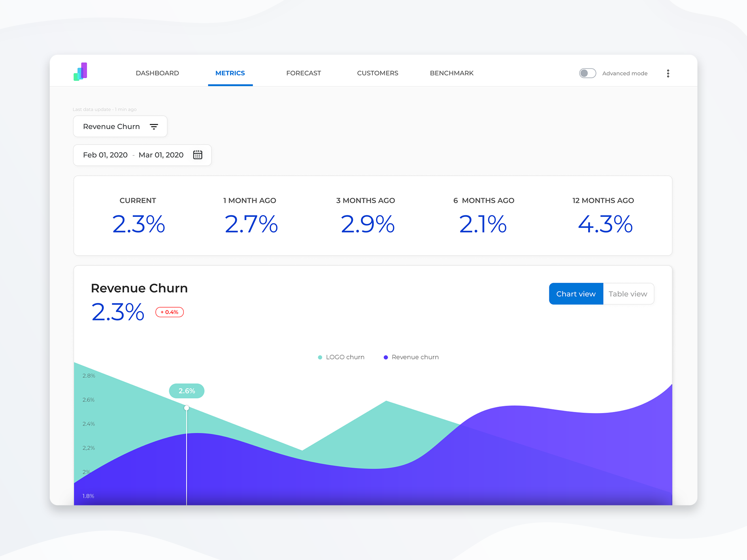Enable the Advanced mode switch

[x=587, y=73]
